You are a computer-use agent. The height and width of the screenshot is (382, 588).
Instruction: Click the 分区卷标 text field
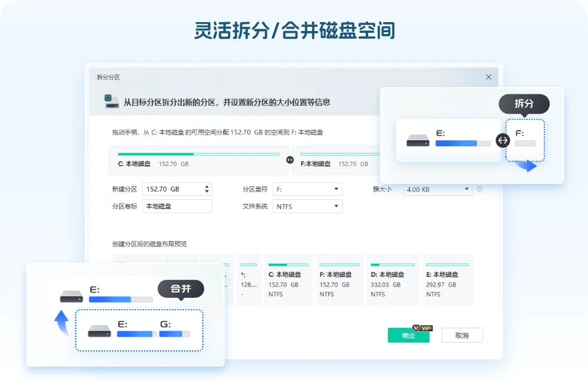pyautogui.click(x=177, y=207)
